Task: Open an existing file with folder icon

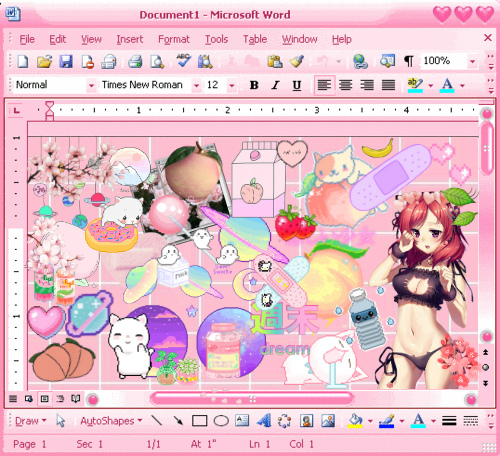Action: pos(44,61)
